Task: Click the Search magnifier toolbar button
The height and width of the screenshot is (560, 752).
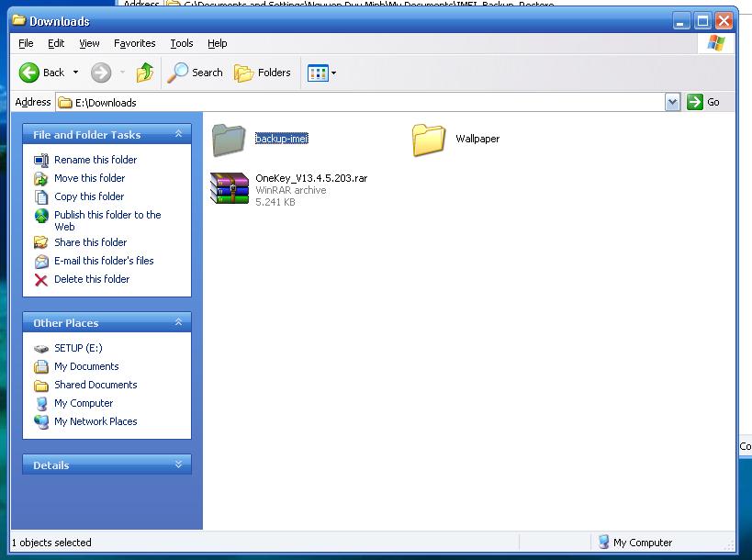Action: click(195, 73)
